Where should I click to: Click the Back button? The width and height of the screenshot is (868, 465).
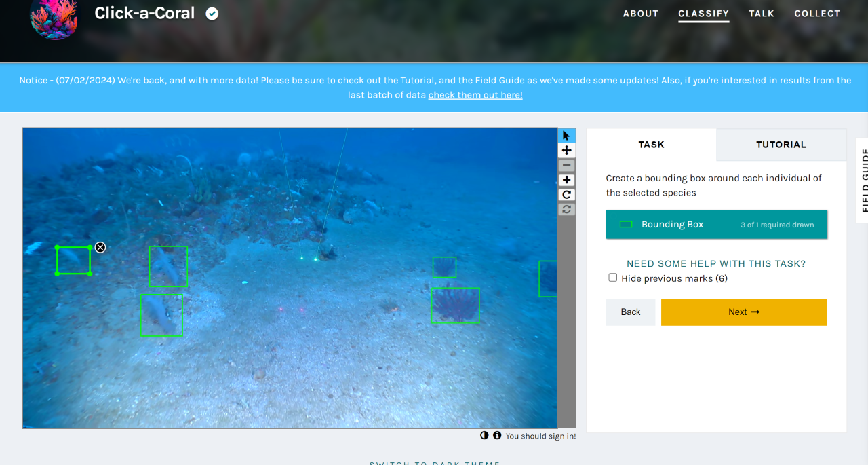pyautogui.click(x=631, y=312)
